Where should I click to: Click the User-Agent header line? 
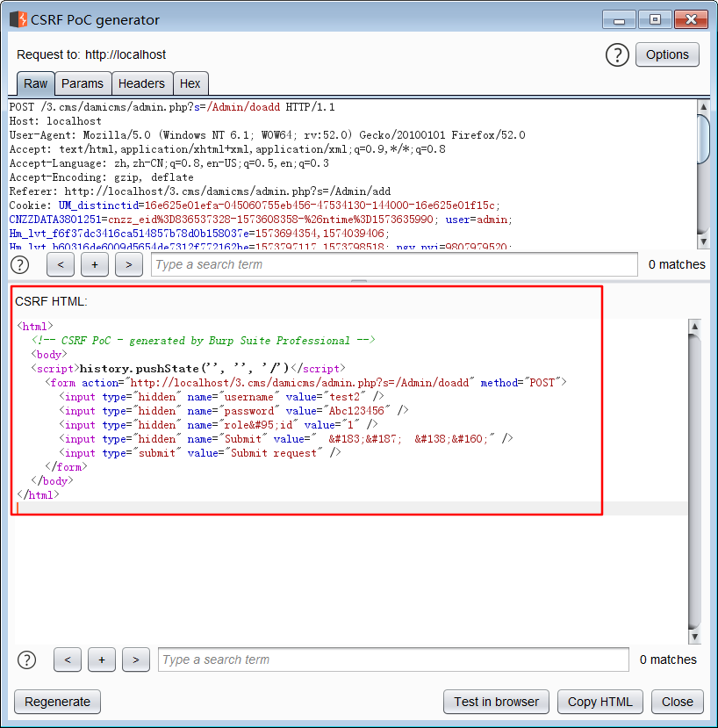tap(268, 135)
